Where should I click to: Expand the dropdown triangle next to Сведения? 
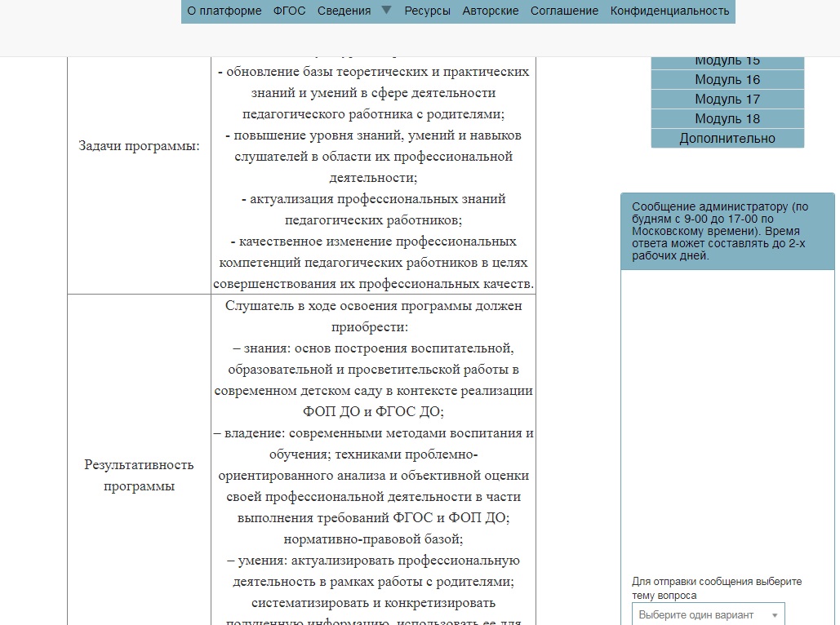(x=387, y=10)
